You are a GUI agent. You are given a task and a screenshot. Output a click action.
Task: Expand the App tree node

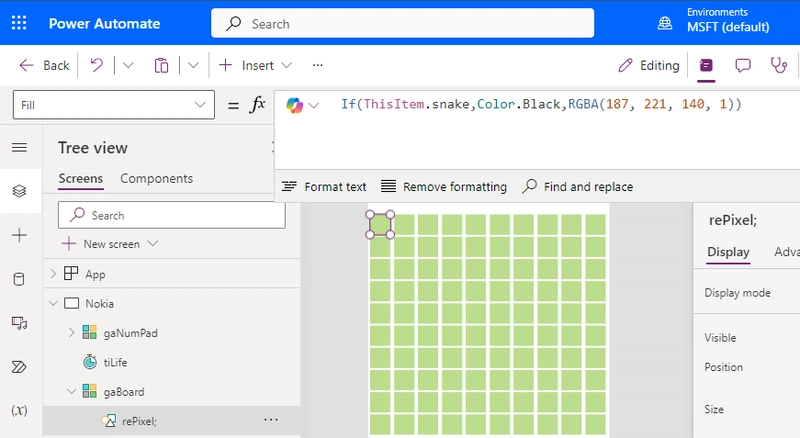click(53, 274)
